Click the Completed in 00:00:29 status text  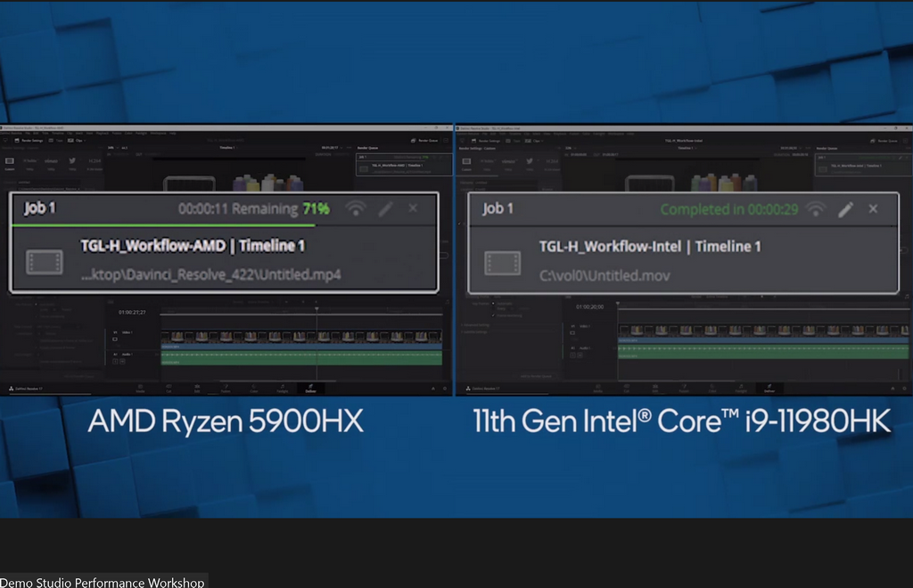[729, 209]
